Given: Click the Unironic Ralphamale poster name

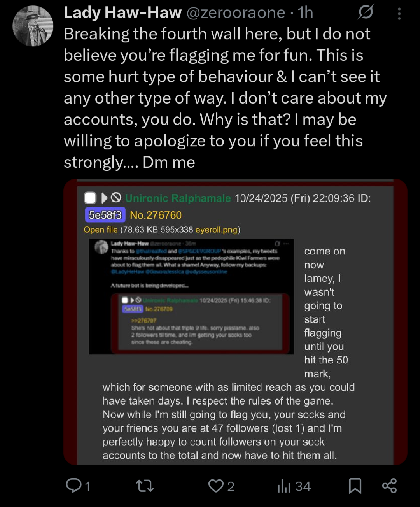Looking at the screenshot, I should [178, 198].
